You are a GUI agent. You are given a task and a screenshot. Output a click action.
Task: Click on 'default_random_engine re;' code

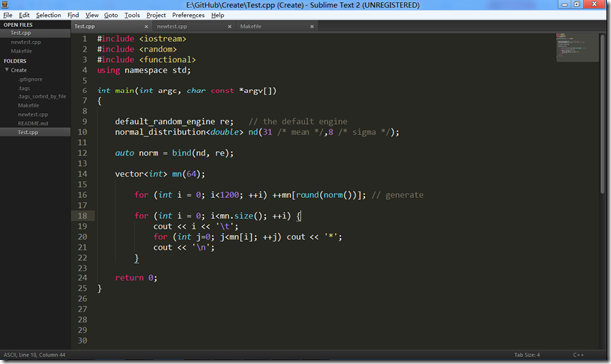pyautogui.click(x=174, y=122)
